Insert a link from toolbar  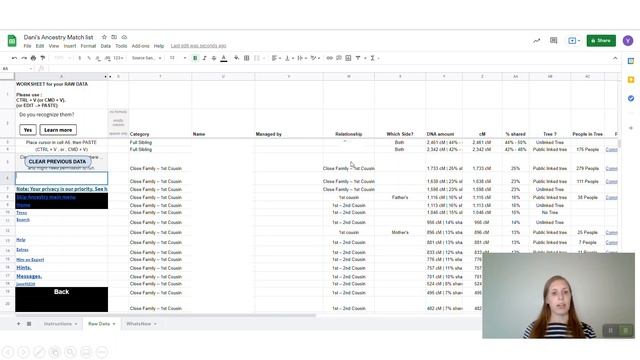329,58
